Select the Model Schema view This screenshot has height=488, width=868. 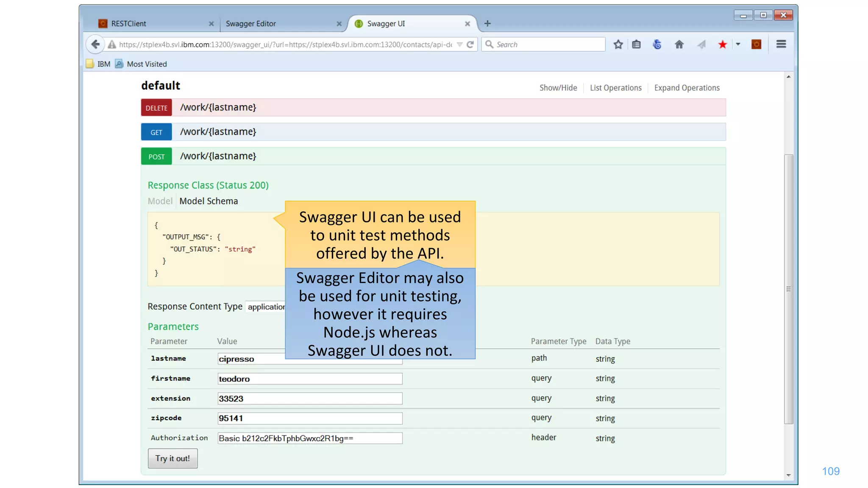pos(209,201)
